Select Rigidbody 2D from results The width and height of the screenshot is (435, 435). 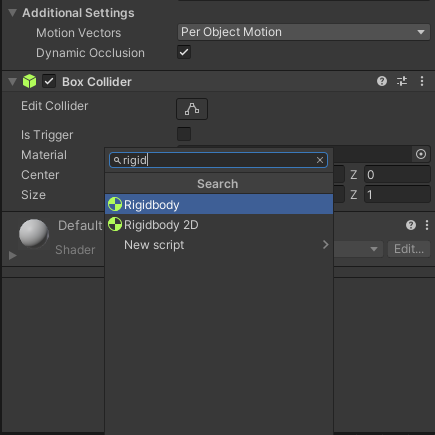(x=219, y=225)
